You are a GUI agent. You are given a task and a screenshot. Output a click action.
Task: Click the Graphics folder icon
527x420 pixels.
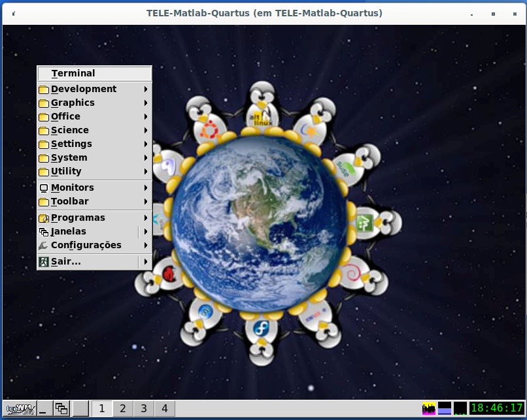pos(44,103)
